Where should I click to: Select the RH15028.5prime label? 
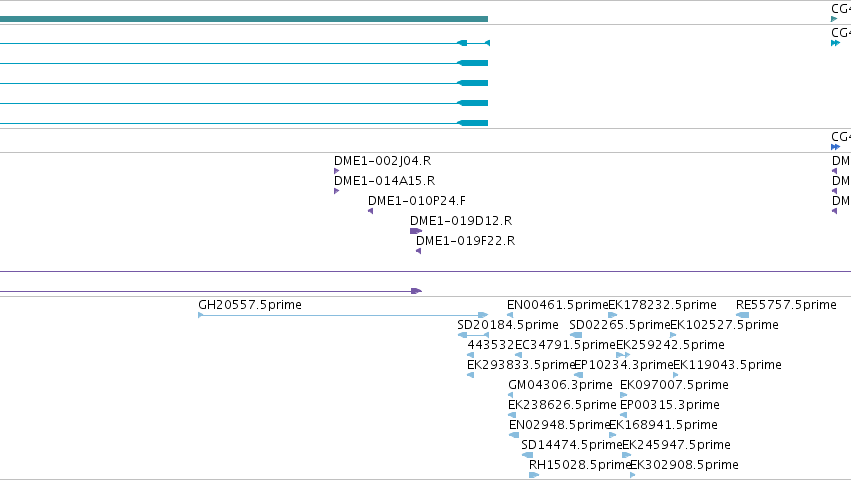tap(579, 465)
